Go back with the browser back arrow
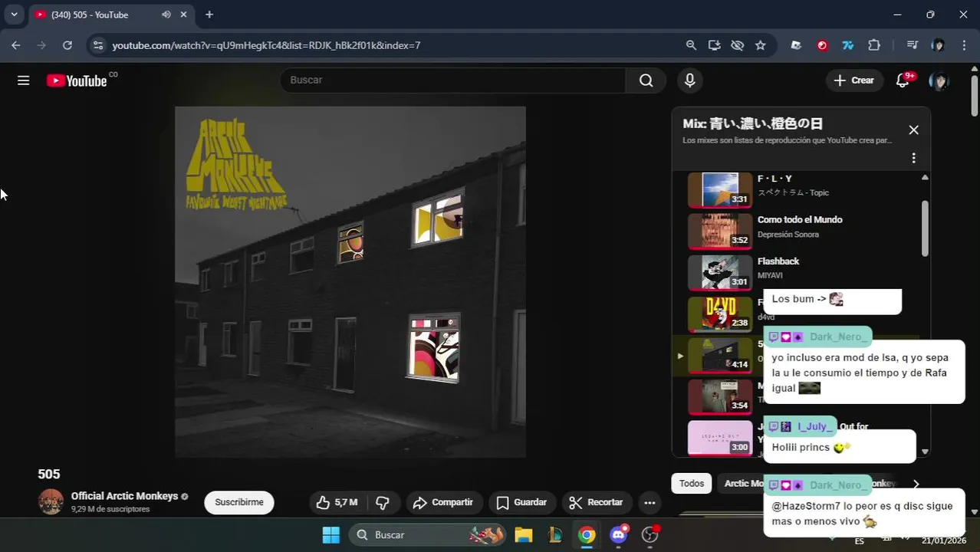 tap(16, 45)
